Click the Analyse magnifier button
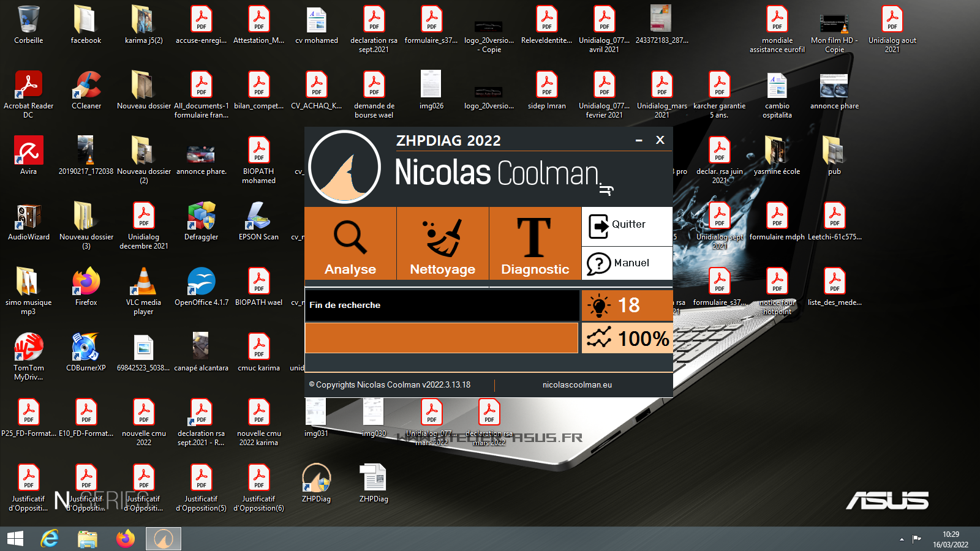This screenshot has height=551, width=980. (350, 244)
